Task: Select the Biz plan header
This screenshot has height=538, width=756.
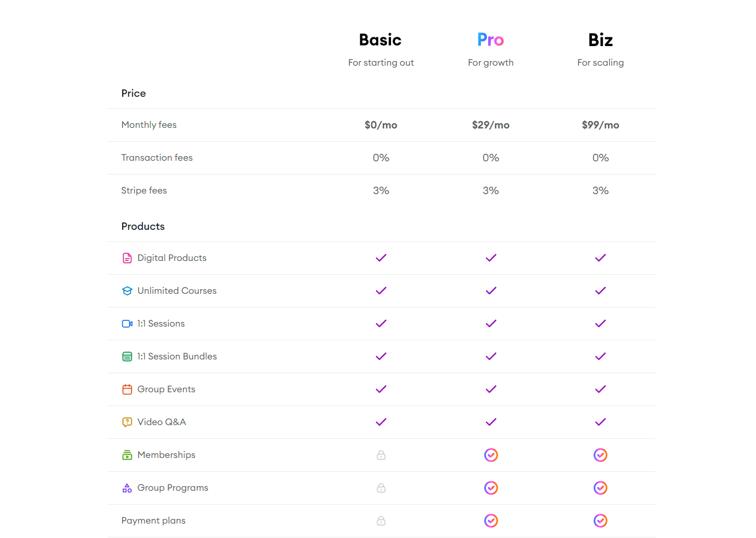Action: [601, 40]
